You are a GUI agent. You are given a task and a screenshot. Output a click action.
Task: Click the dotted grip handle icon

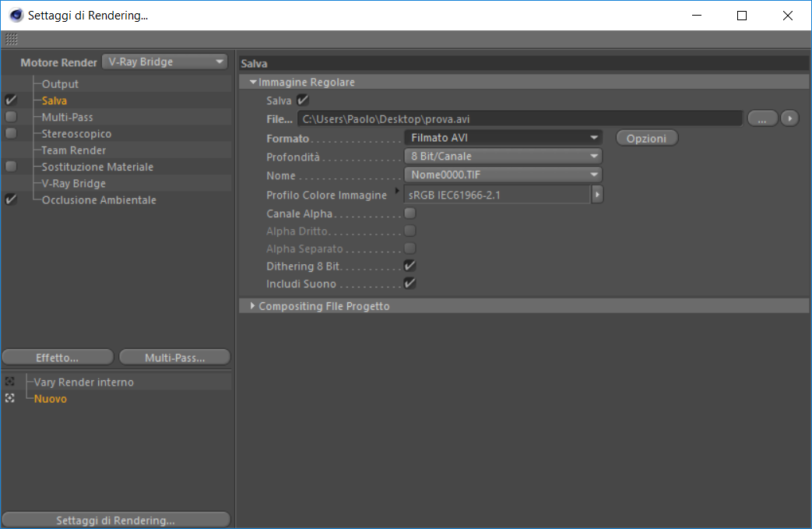tap(12, 39)
